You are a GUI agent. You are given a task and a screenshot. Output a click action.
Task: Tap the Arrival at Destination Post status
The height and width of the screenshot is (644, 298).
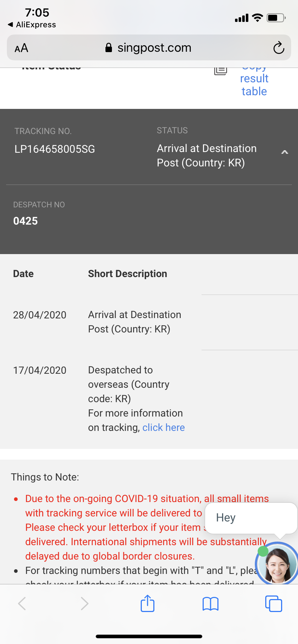click(x=207, y=156)
